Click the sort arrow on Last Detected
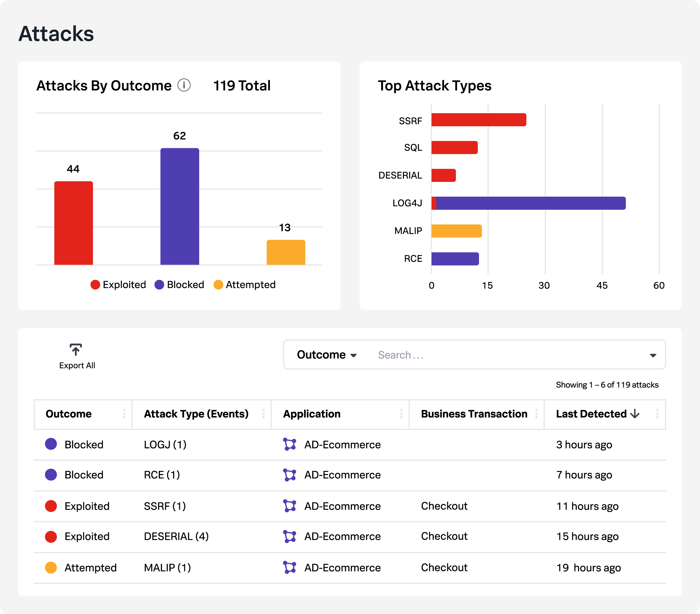 click(635, 414)
